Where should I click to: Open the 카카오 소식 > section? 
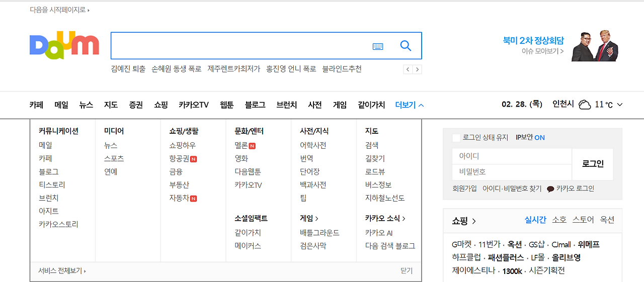point(385,218)
